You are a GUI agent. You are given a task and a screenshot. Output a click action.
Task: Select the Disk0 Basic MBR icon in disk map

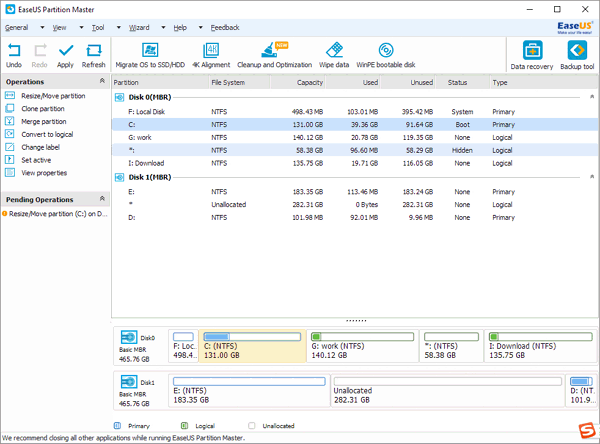129,337
